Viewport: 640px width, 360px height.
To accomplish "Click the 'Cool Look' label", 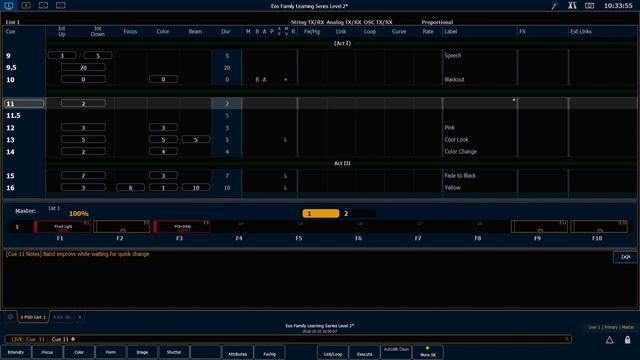I will click(x=456, y=140).
